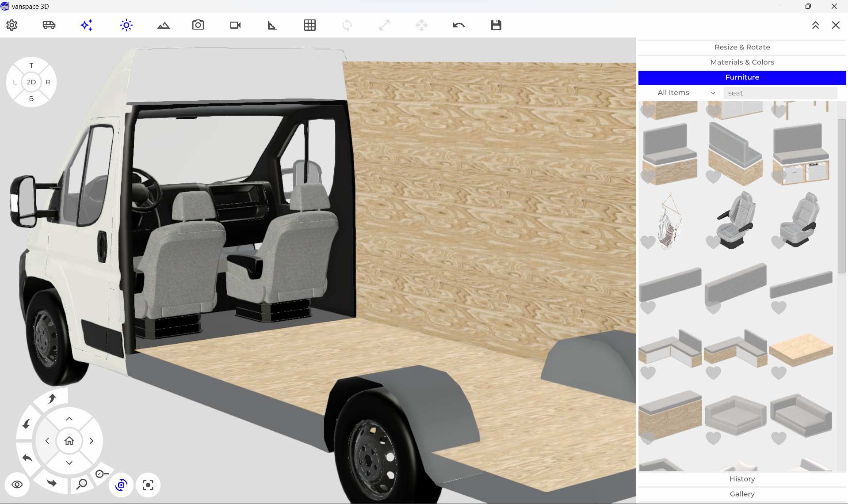Click the video camera record icon
Screen dimensions: 848x504
235,25
